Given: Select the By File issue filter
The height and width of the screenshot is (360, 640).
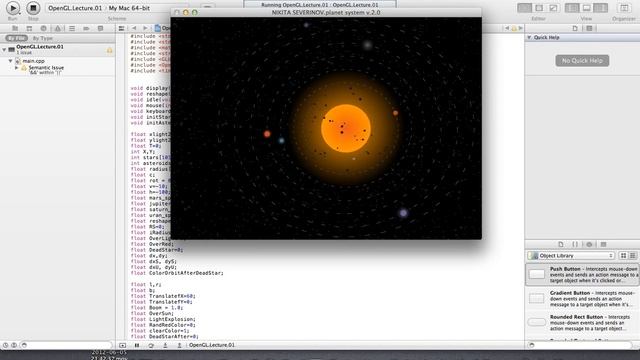Looking at the screenshot, I should coord(16,38).
